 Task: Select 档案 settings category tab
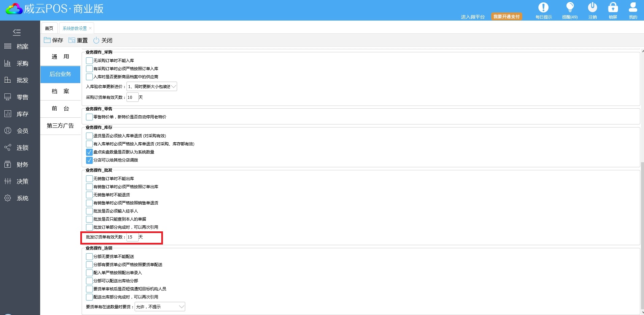(x=60, y=91)
